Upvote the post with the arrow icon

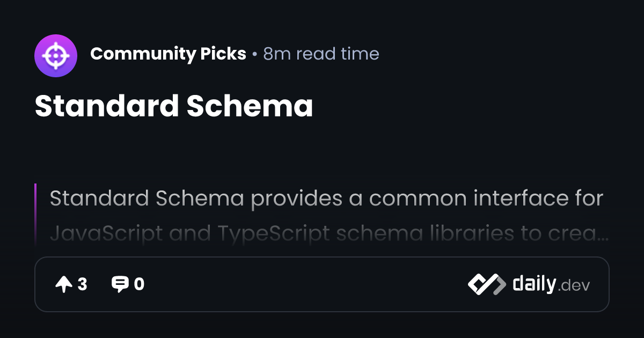[x=63, y=284]
